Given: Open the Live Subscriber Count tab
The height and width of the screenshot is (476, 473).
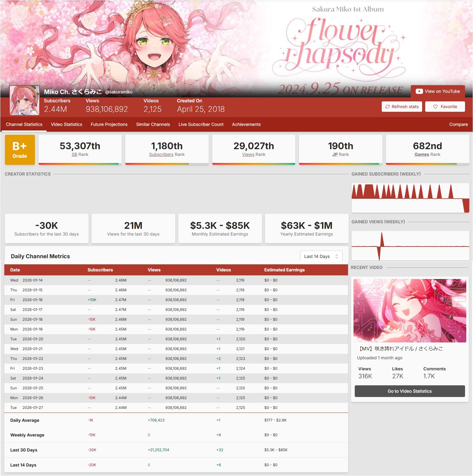Looking at the screenshot, I should pos(201,124).
